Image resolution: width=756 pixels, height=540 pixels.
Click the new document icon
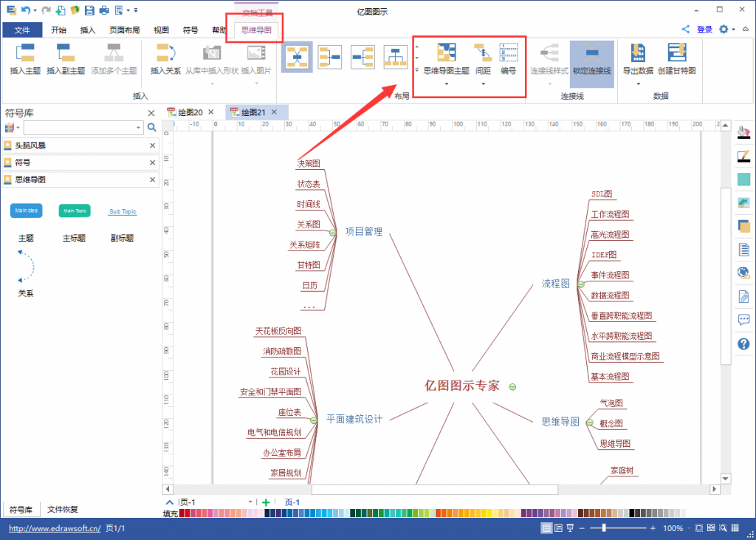click(x=61, y=10)
